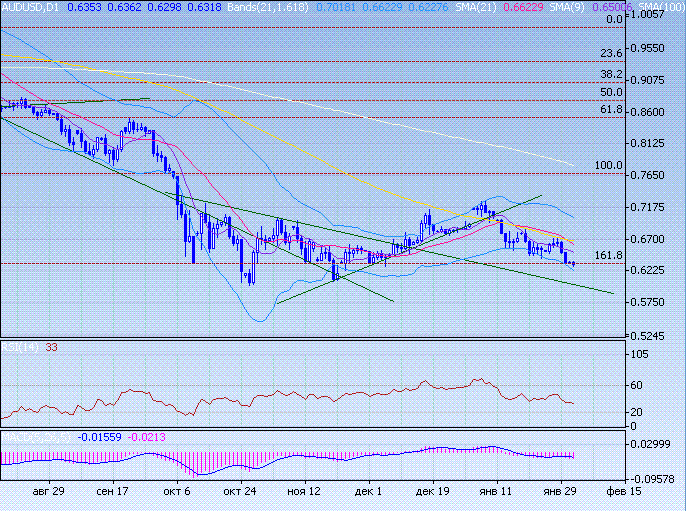Click the RSI(14) indicator label
686x511 pixels.
coord(18,347)
